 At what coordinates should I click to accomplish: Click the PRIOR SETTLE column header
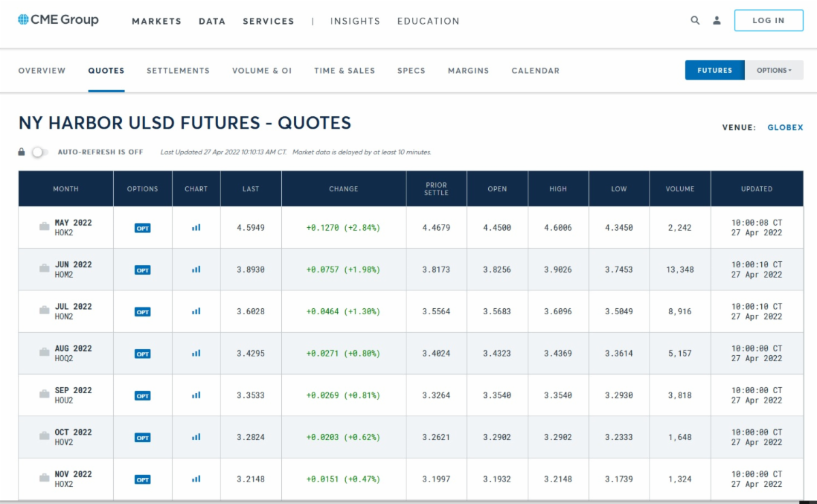pyautogui.click(x=436, y=188)
